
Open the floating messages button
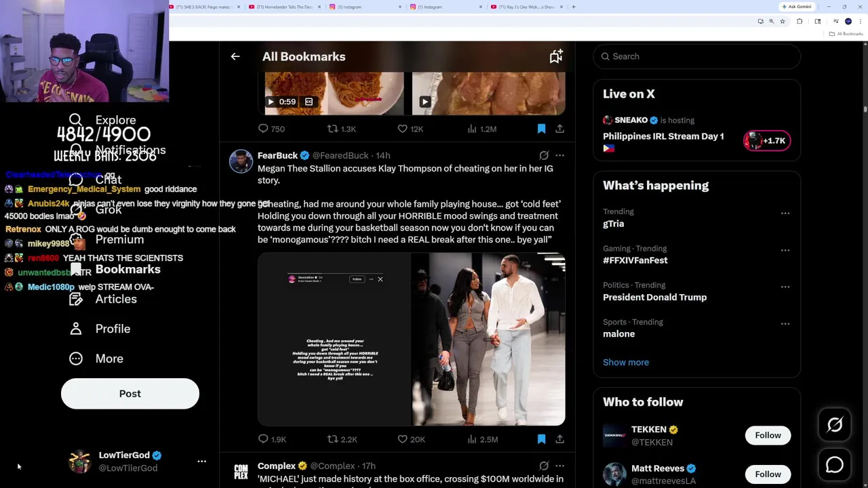point(835,465)
